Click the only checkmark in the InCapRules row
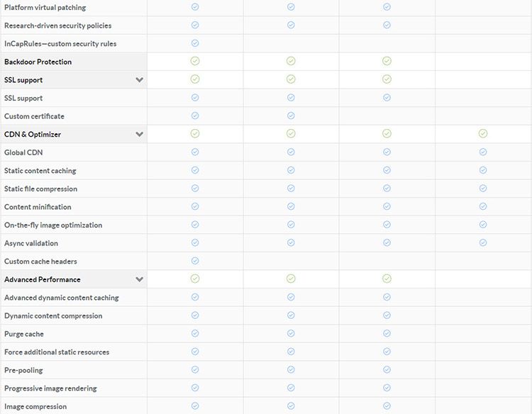Viewport: 532px width, 414px height. [195, 43]
